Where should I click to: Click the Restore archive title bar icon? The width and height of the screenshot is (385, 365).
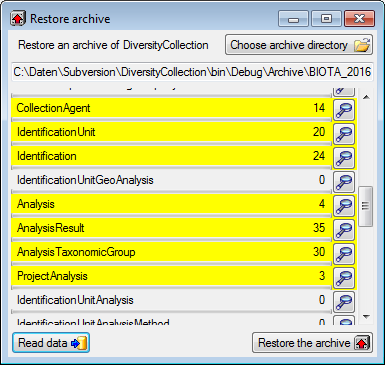18,19
